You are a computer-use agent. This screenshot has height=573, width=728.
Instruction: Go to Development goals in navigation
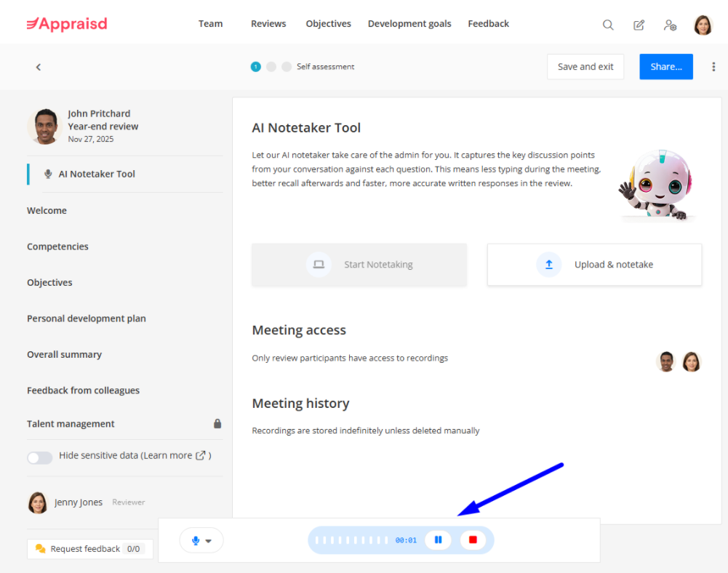tap(409, 24)
